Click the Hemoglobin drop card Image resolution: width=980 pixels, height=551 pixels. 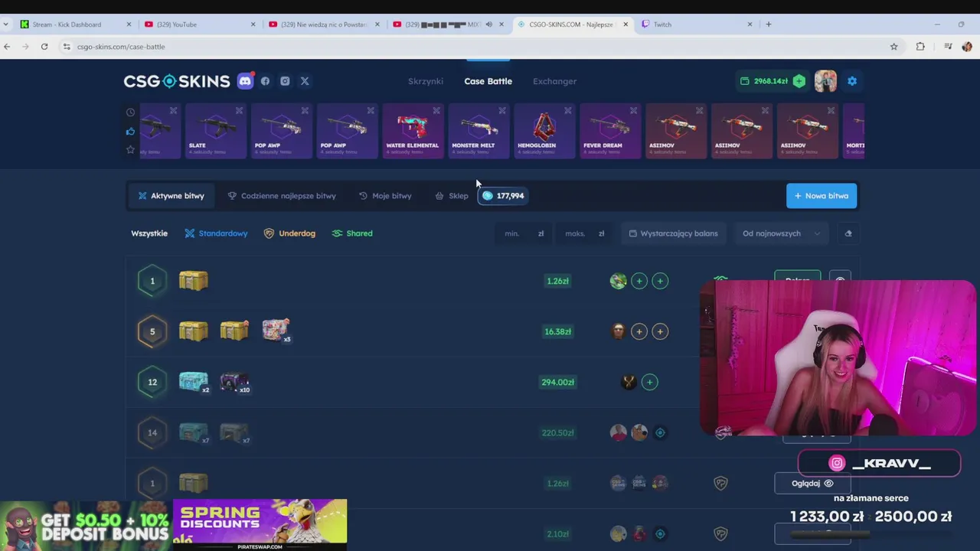544,132
